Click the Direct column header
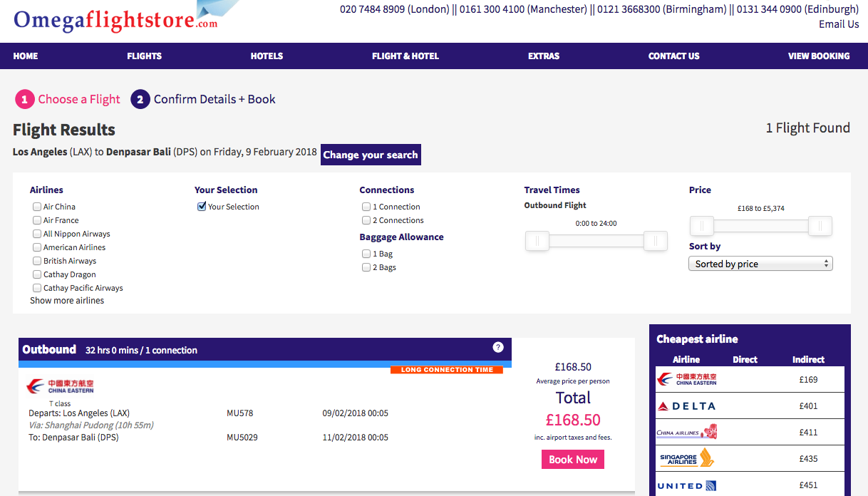The width and height of the screenshot is (868, 496). tap(745, 360)
